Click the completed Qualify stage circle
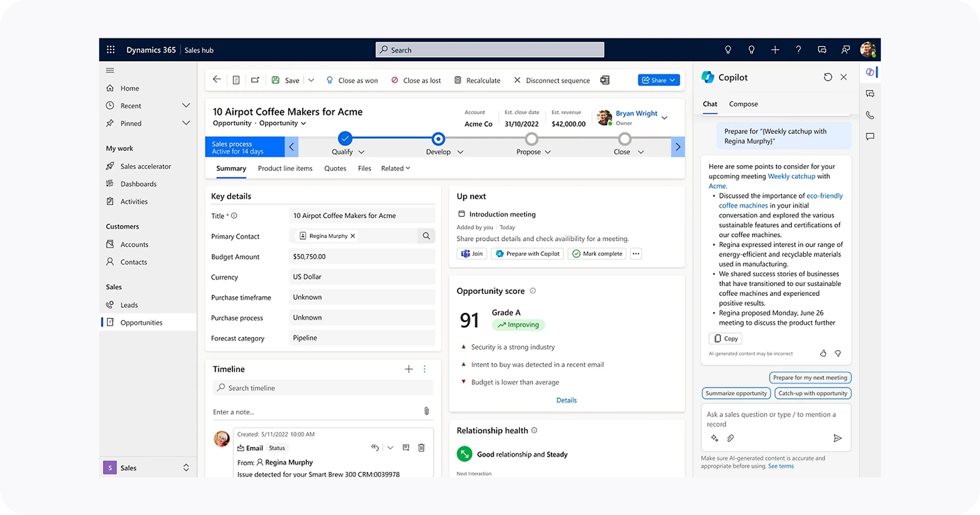Screen dimensions: 980x515 pos(345,138)
